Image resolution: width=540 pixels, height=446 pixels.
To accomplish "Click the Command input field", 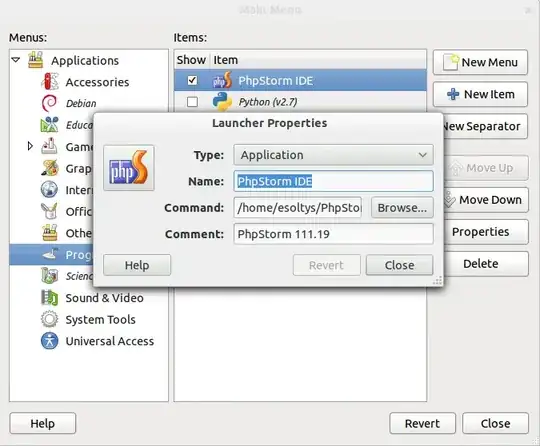I will click(x=298, y=208).
